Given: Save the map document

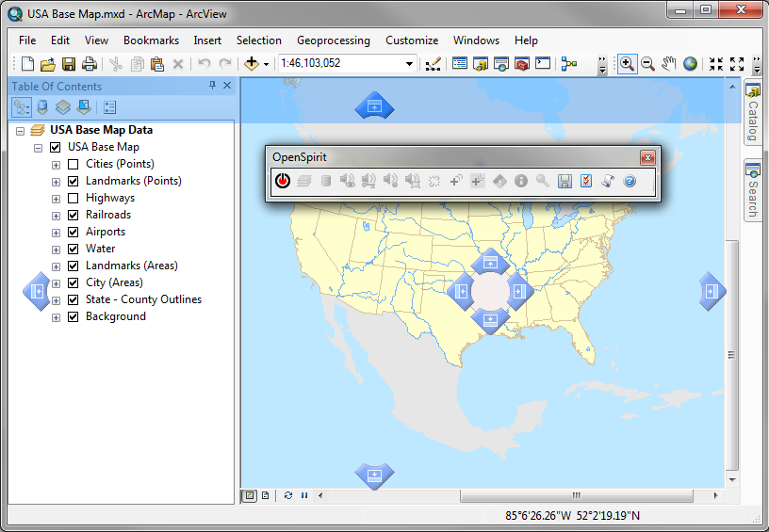Looking at the screenshot, I should [x=68, y=64].
